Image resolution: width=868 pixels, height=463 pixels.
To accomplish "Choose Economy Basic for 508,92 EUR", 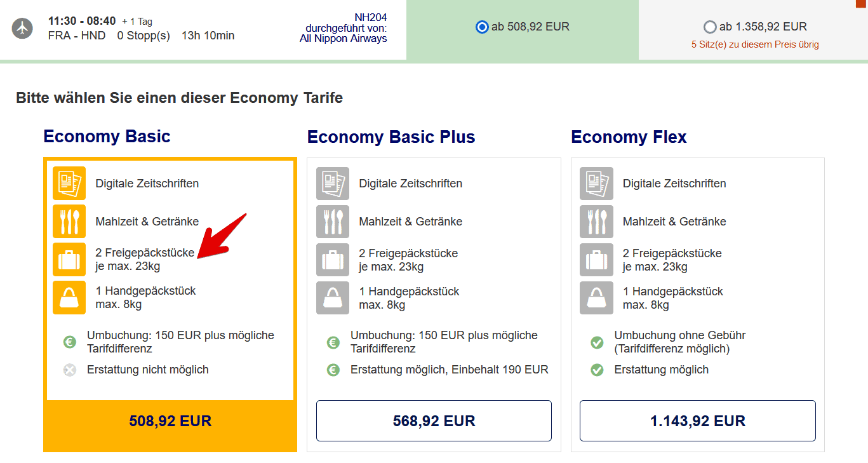I will [x=170, y=421].
